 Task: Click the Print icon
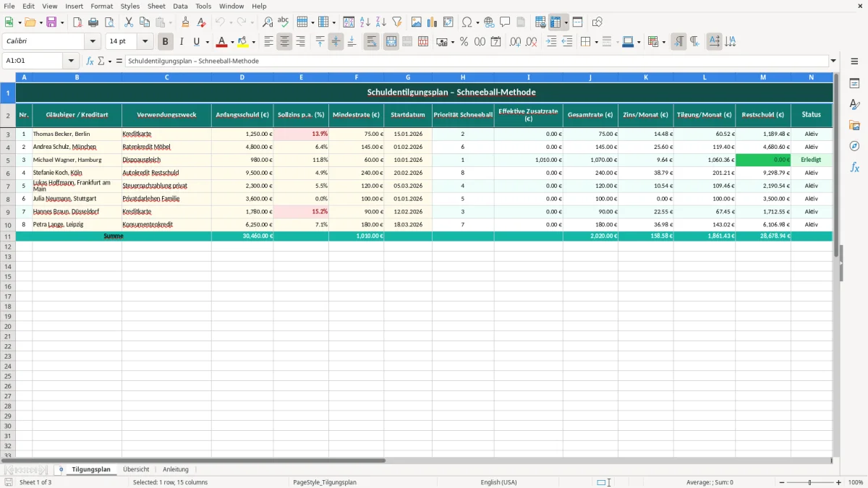click(x=93, y=22)
